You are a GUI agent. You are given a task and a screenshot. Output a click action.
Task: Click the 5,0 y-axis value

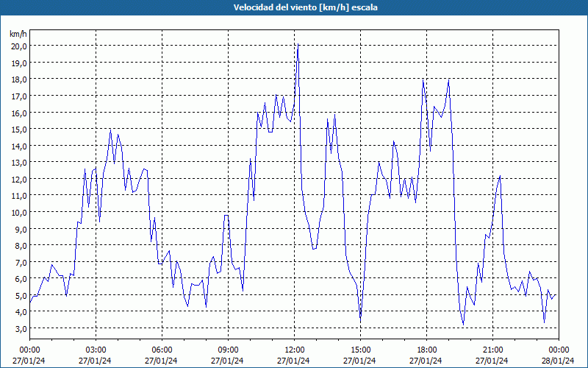21,296
